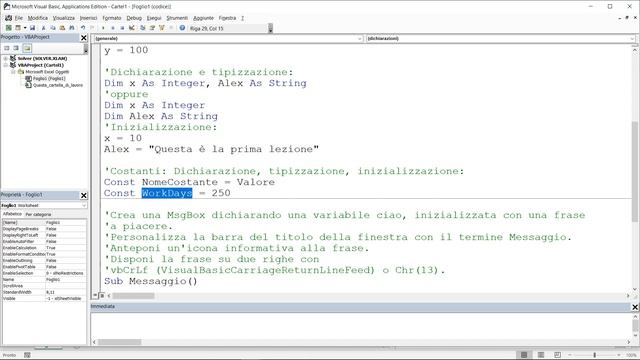Click the EnableSelection property row
Image resolution: width=640 pixels, height=360 pixels.
click(44, 273)
